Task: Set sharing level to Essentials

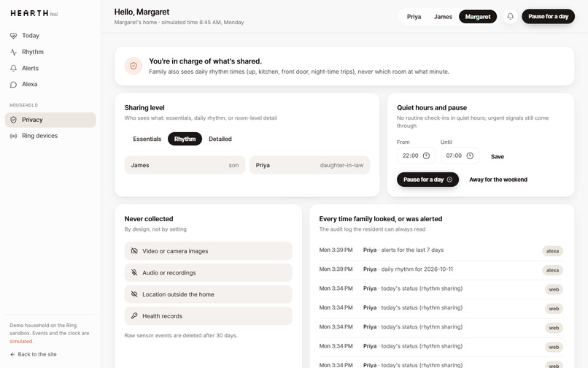Action: 147,139
